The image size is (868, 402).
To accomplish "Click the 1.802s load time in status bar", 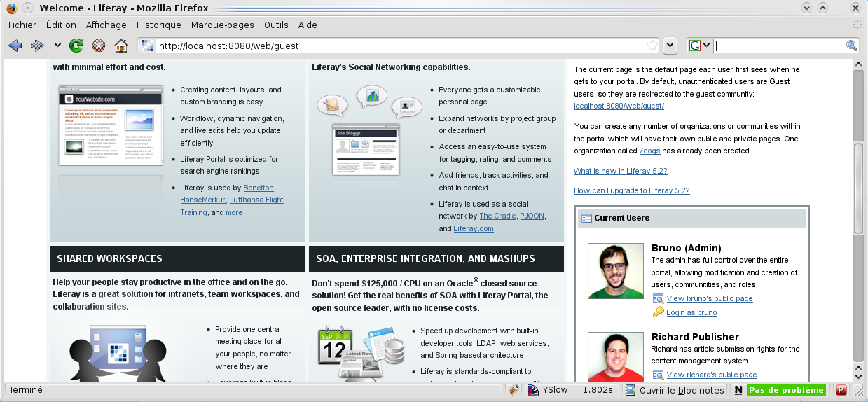I will 598,390.
